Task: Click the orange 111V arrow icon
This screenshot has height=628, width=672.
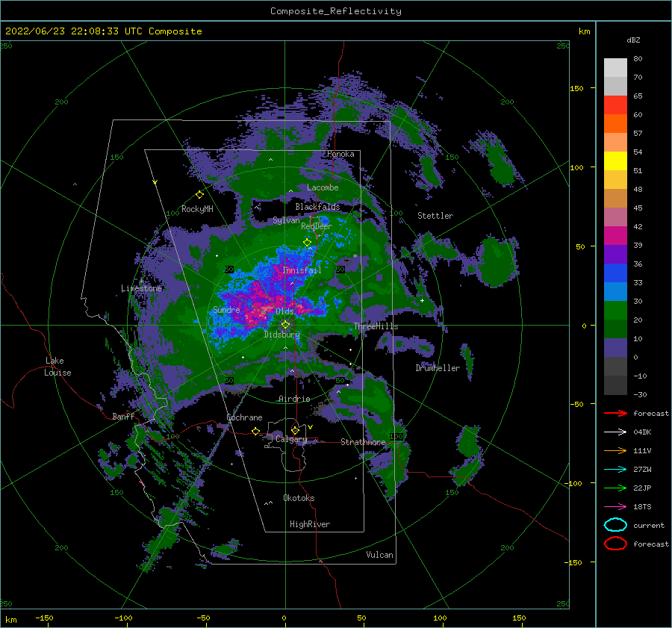Action: point(615,450)
